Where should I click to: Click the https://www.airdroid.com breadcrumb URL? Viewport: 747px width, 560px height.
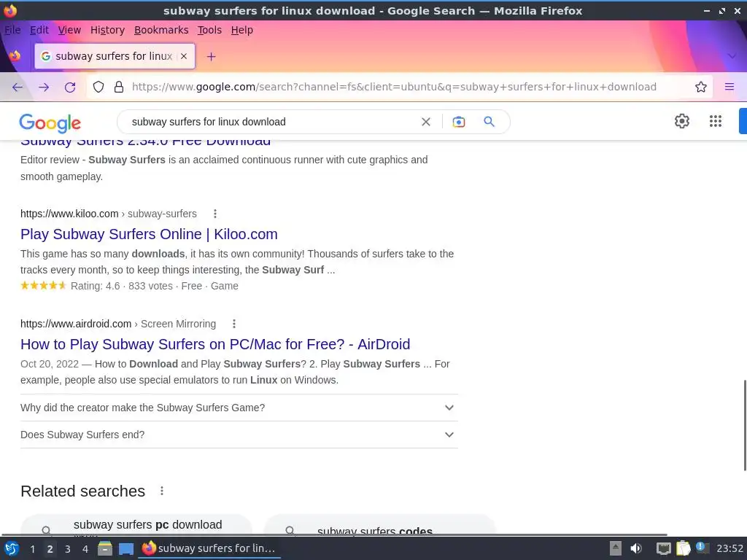pyautogui.click(x=76, y=324)
